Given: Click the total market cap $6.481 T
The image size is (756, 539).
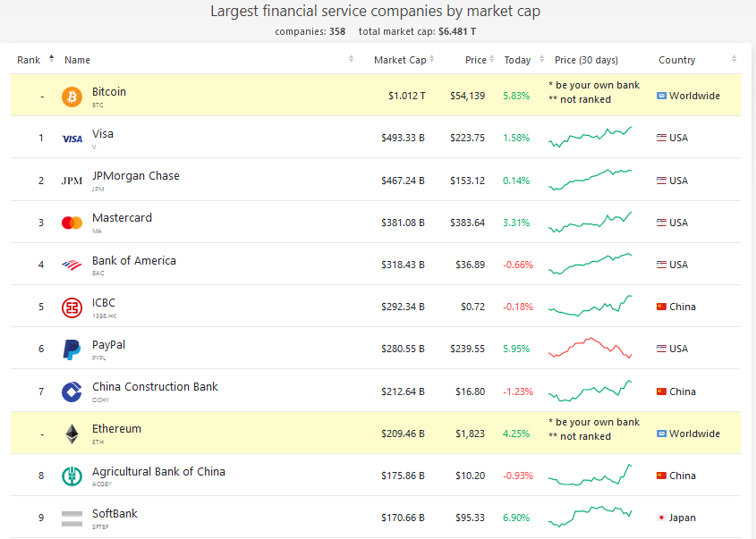Looking at the screenshot, I should point(417,31).
